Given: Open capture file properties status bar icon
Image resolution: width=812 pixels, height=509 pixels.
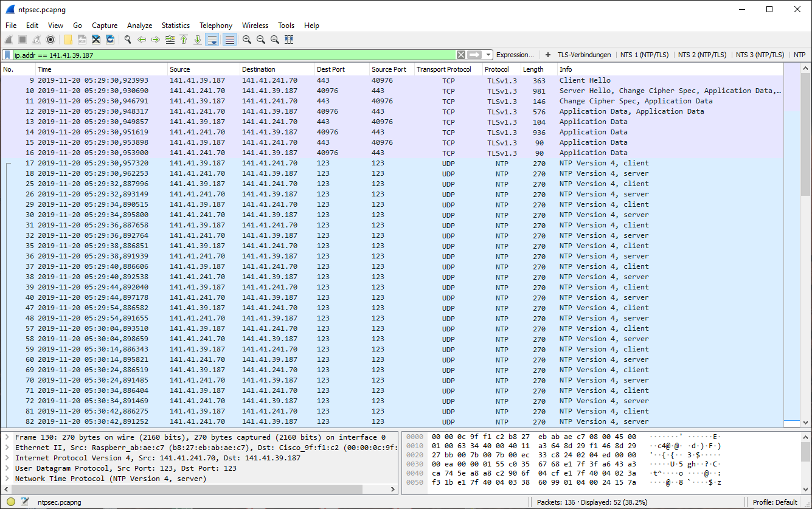Looking at the screenshot, I should click(x=25, y=502).
